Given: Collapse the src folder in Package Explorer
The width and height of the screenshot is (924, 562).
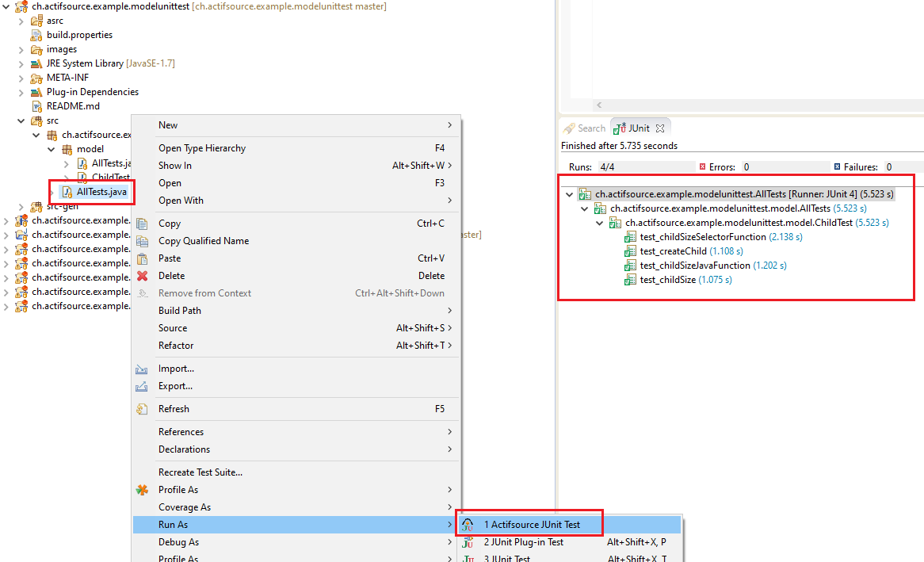Looking at the screenshot, I should [x=21, y=120].
